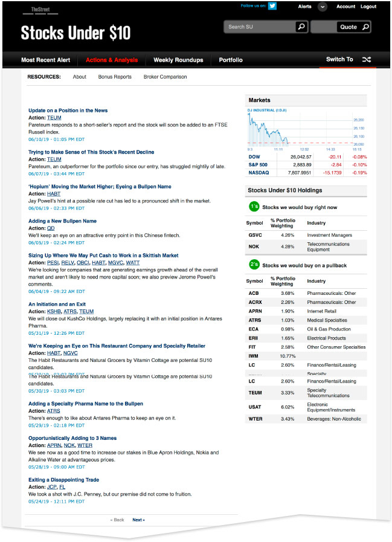Open 'Adding a New Bullpen Name' article
The height and width of the screenshot is (542, 392).
tap(63, 221)
